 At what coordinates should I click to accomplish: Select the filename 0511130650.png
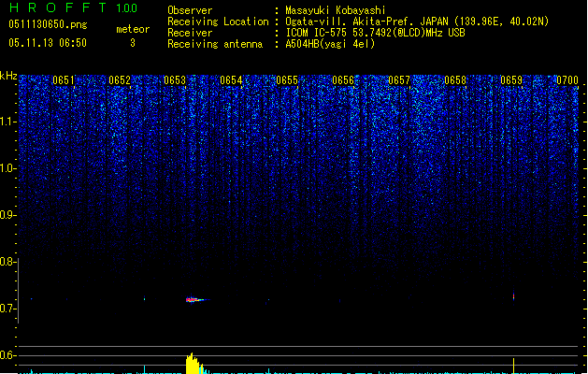click(48, 24)
